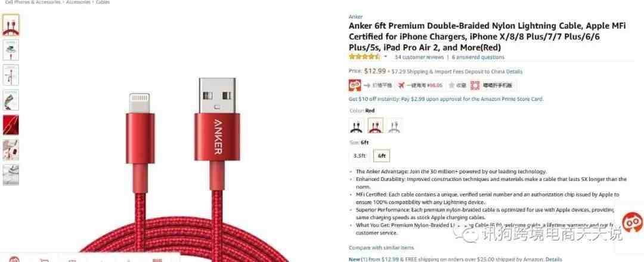This screenshot has width=644, height=262.
Task: Open the Amazon Prime Store Card offer
Action: pyautogui.click(x=446, y=99)
